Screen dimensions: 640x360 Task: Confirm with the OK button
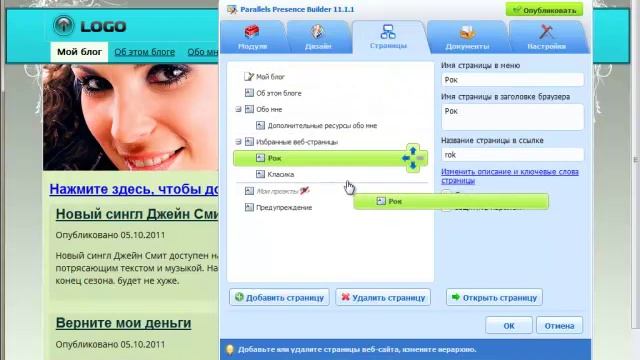coord(509,325)
